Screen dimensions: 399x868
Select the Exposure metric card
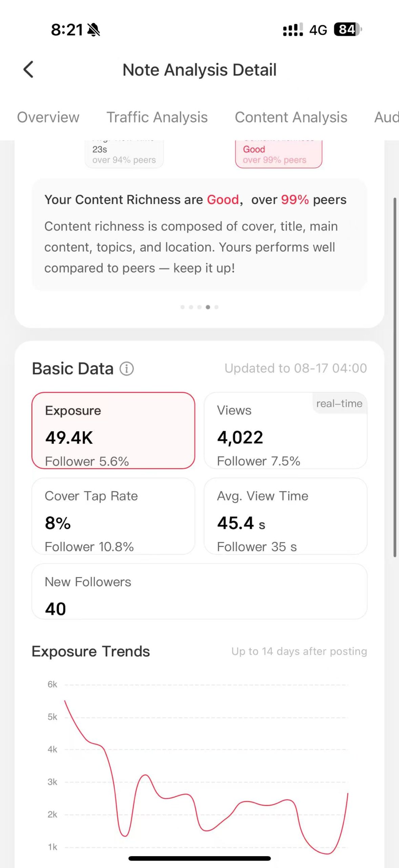tap(113, 431)
